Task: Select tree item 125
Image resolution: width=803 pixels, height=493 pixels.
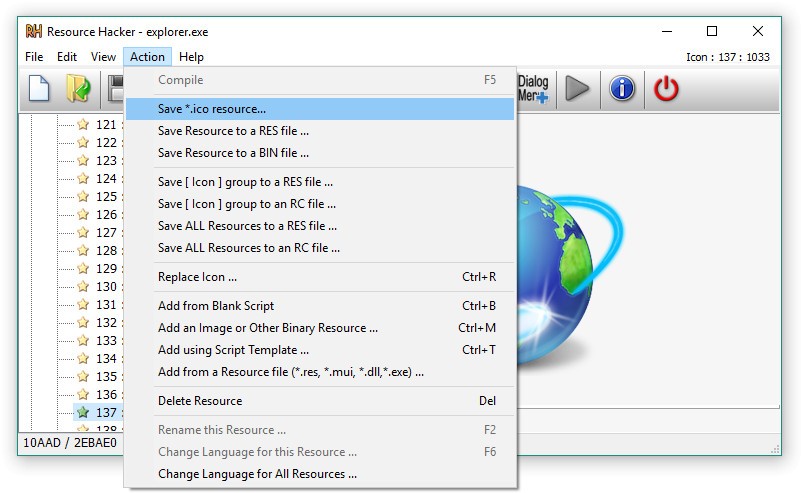Action: pyautogui.click(x=107, y=197)
